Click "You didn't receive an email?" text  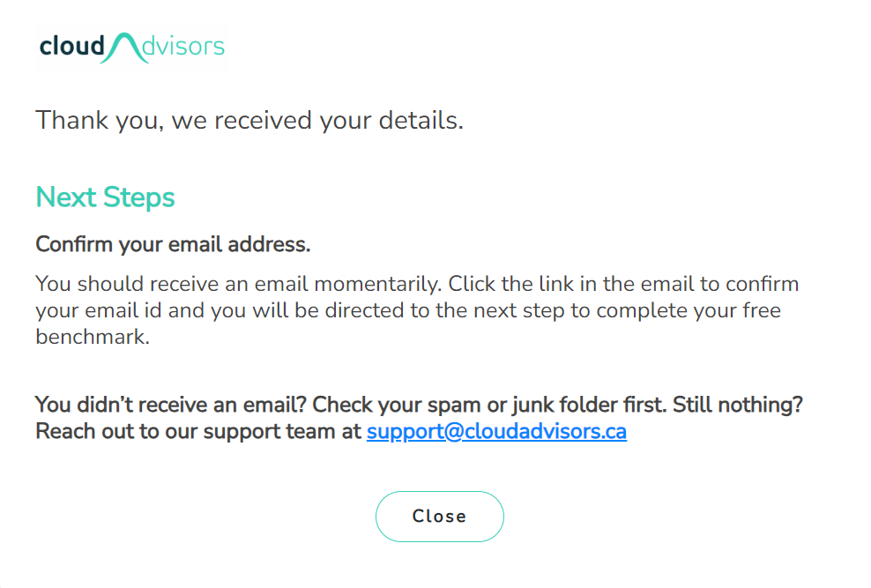click(170, 405)
